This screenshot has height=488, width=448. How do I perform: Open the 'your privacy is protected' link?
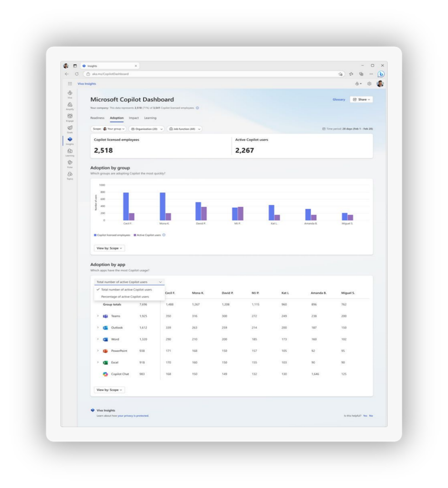pyautogui.click(x=133, y=416)
